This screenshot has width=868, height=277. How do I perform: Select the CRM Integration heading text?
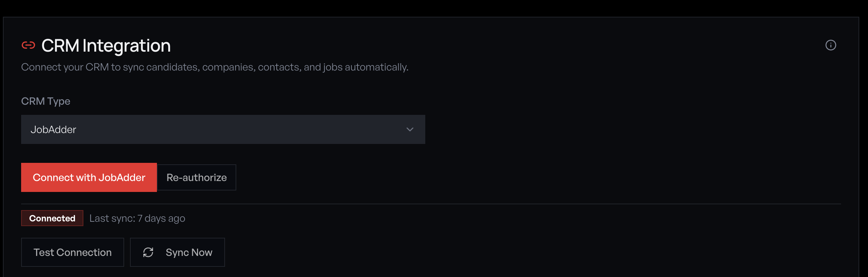coord(106,46)
